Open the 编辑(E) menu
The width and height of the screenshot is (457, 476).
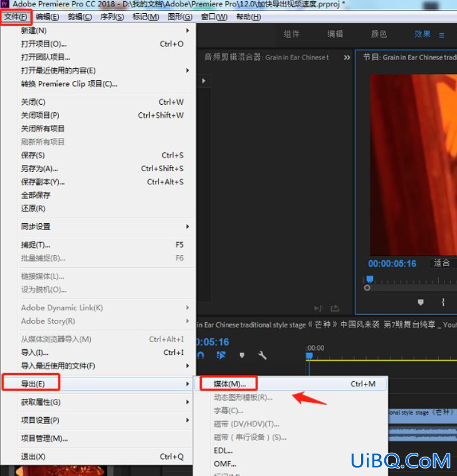[x=48, y=17]
